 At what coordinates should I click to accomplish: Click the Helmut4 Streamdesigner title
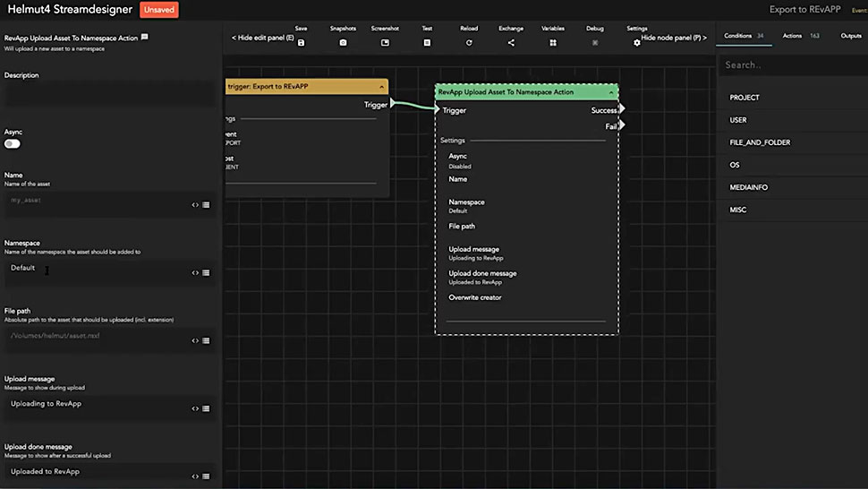tap(70, 10)
